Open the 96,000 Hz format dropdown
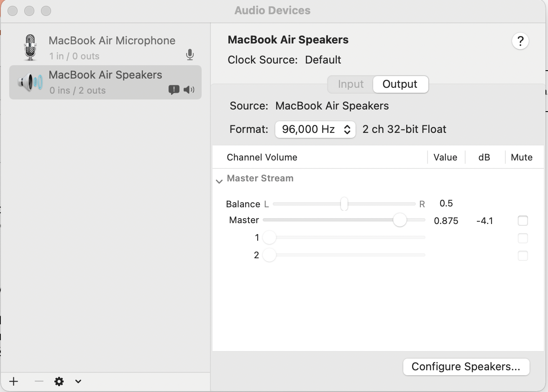Viewport: 548px width, 392px height. click(x=315, y=130)
